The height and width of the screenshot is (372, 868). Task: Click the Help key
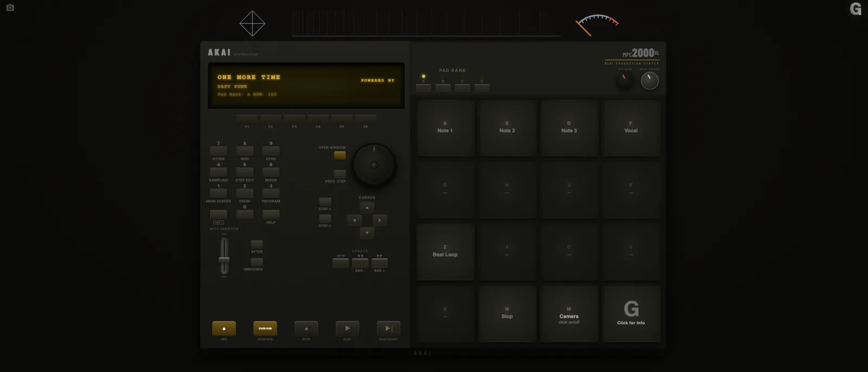click(x=271, y=214)
